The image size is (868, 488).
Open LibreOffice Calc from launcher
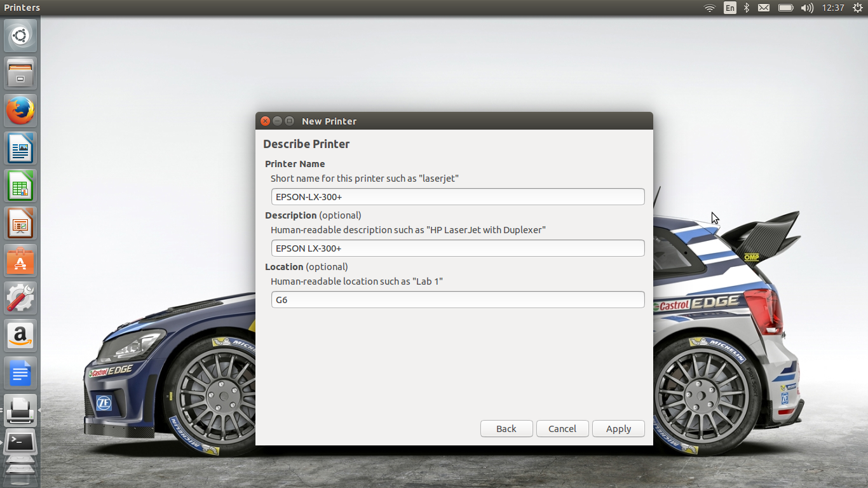coord(20,186)
